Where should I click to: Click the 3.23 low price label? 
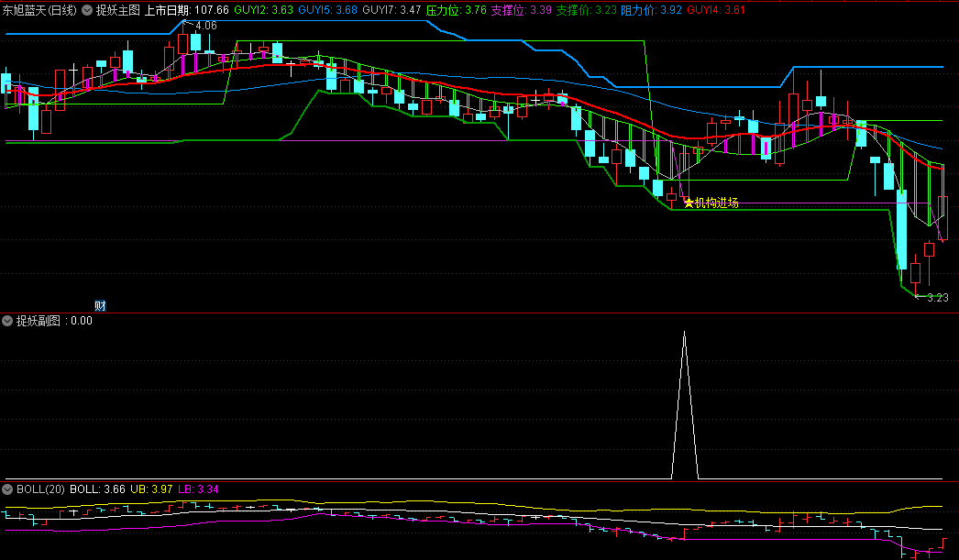(938, 298)
